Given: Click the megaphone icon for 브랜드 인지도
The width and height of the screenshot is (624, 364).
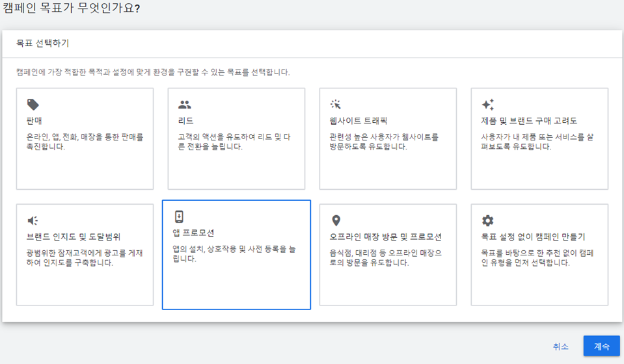Looking at the screenshot, I should (x=33, y=220).
